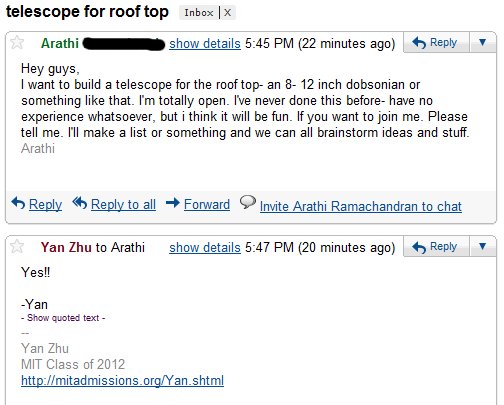Open dropdown arrow next to Yan Zhu's Reply button
The height and width of the screenshot is (405, 504).
pyautogui.click(x=482, y=246)
